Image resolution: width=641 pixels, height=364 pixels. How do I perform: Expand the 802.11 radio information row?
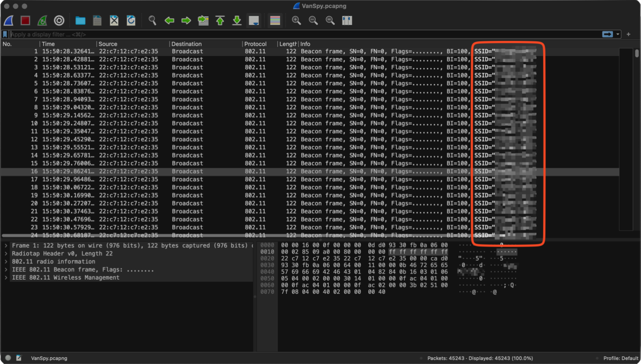6,262
